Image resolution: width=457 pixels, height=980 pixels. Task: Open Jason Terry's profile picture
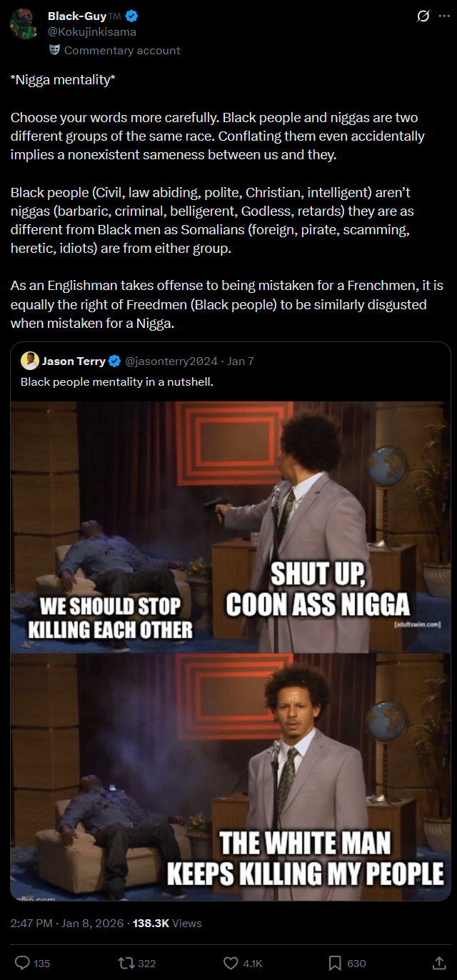point(29,361)
